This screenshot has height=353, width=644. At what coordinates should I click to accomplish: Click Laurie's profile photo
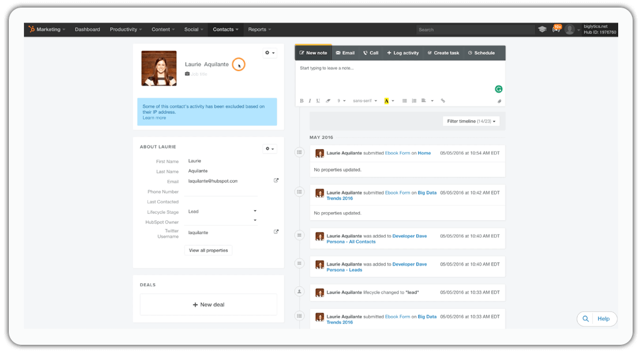point(159,68)
